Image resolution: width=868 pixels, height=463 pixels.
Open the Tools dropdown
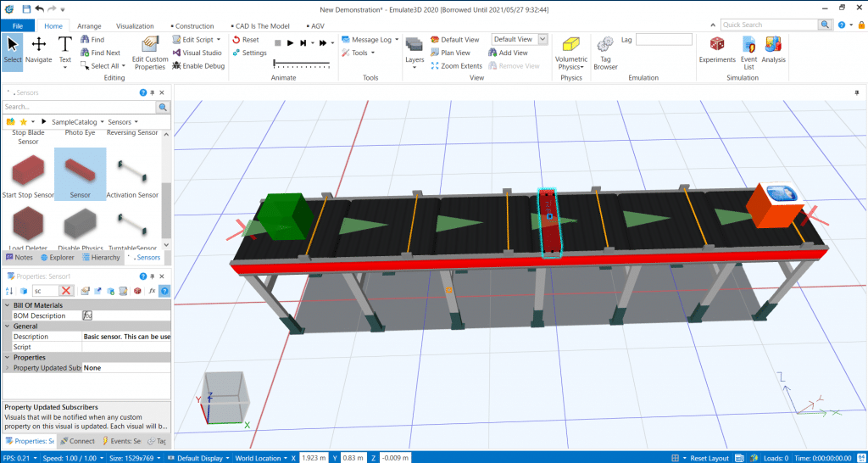click(373, 53)
